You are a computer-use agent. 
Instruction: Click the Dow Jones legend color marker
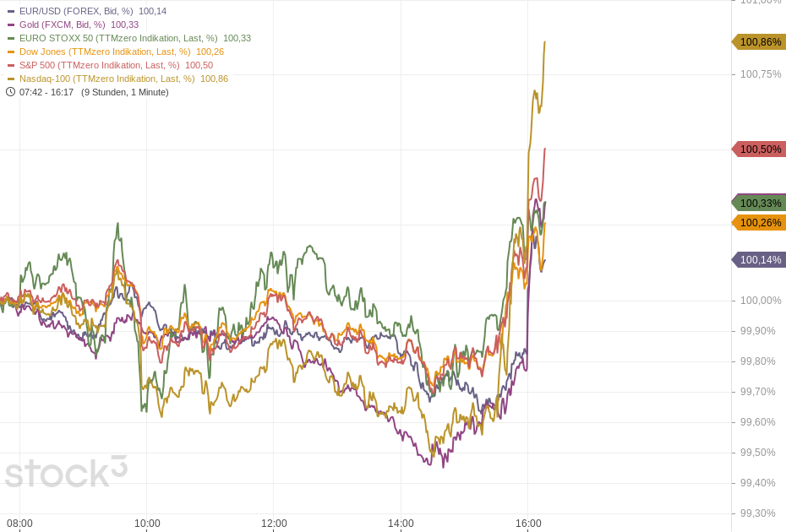[x=11, y=52]
